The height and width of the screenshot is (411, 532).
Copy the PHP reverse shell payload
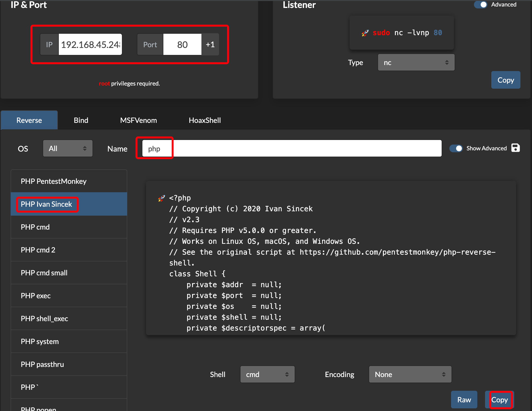(499, 399)
